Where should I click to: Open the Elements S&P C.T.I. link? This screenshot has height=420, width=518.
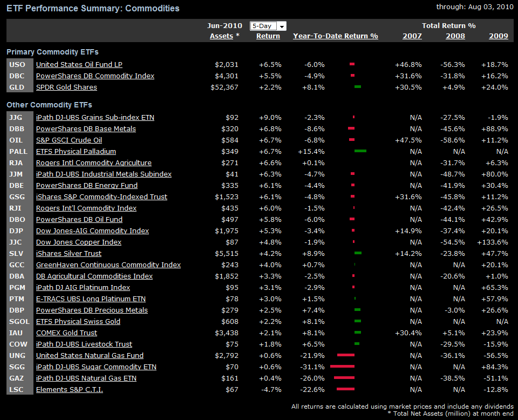click(70, 390)
